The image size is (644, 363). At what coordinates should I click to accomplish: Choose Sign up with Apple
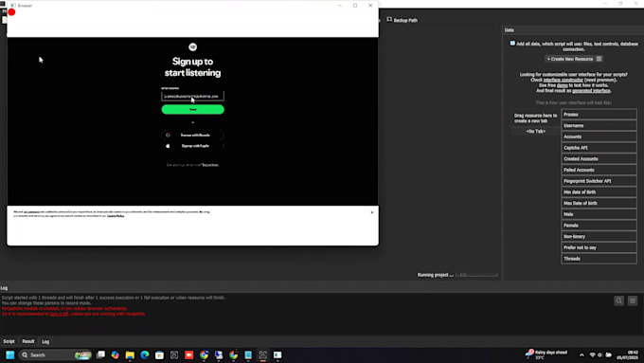click(x=192, y=146)
